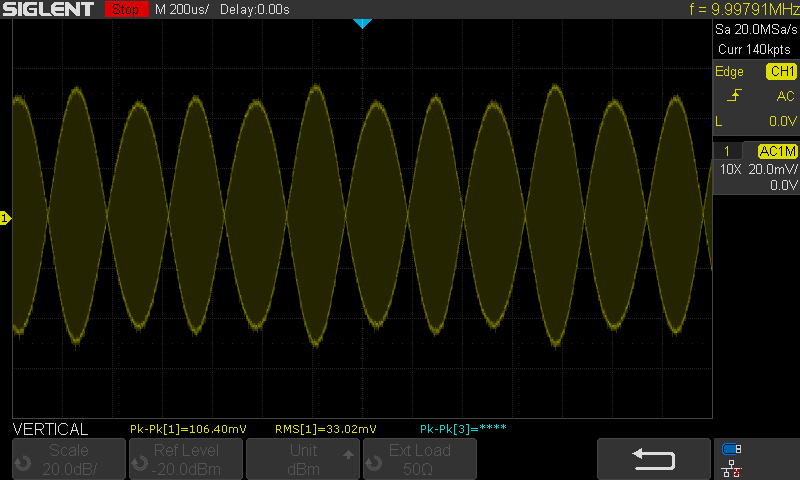
Task: Click the VERTICAL menu title
Action: (x=50, y=429)
